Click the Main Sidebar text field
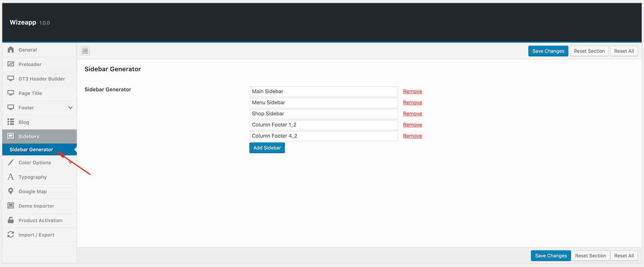Image resolution: width=644 pixels, height=267 pixels. pyautogui.click(x=323, y=92)
